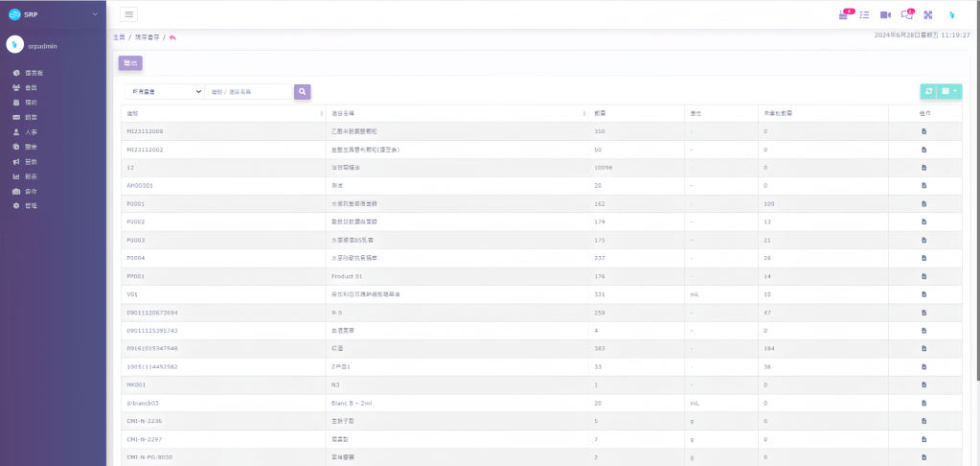Expand the warehouse selection dropdown

(x=165, y=91)
